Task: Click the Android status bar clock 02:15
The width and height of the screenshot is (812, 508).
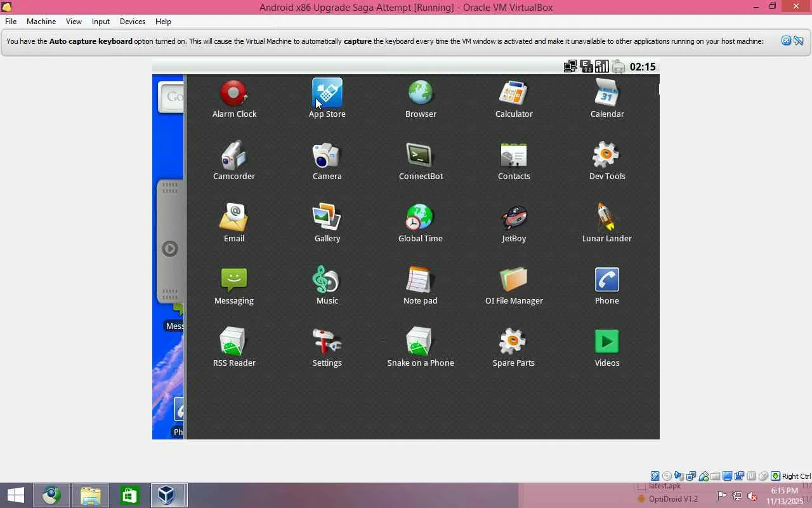Action: coord(643,67)
